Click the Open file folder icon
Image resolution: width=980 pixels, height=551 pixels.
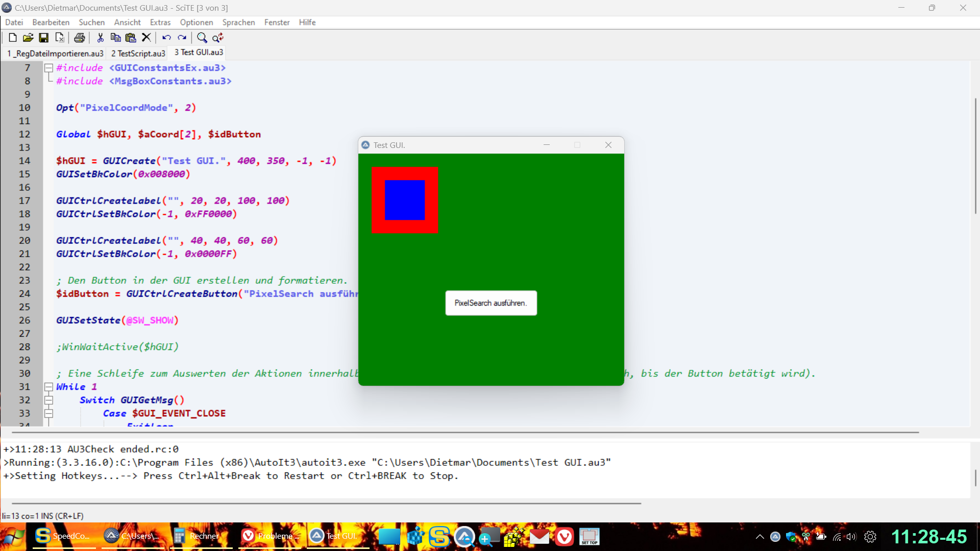click(x=28, y=37)
